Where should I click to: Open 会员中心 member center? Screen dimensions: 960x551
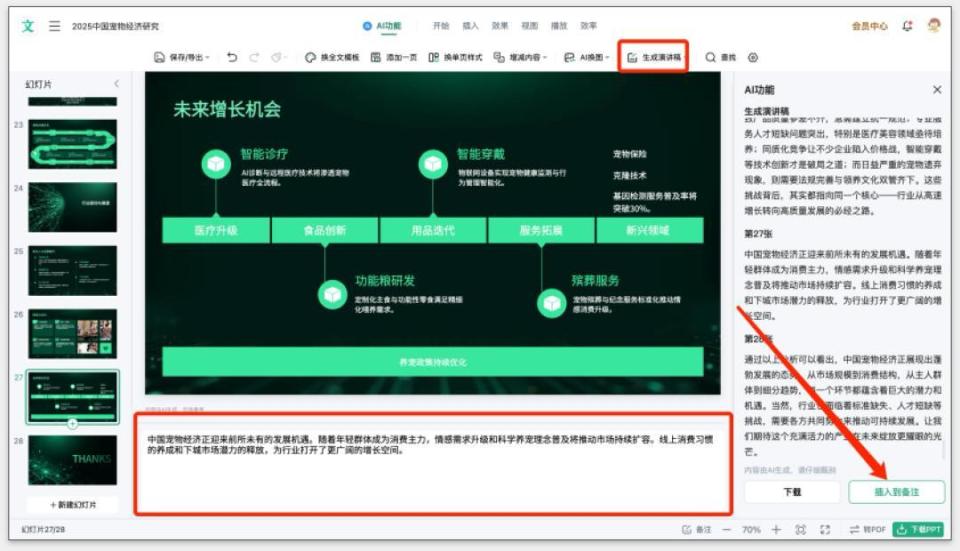[x=869, y=26]
